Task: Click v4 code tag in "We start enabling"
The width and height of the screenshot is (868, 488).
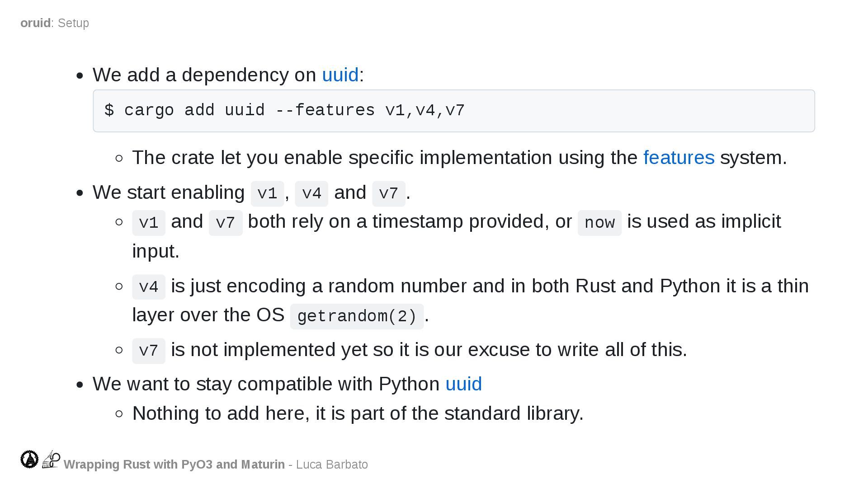Action: coord(311,194)
